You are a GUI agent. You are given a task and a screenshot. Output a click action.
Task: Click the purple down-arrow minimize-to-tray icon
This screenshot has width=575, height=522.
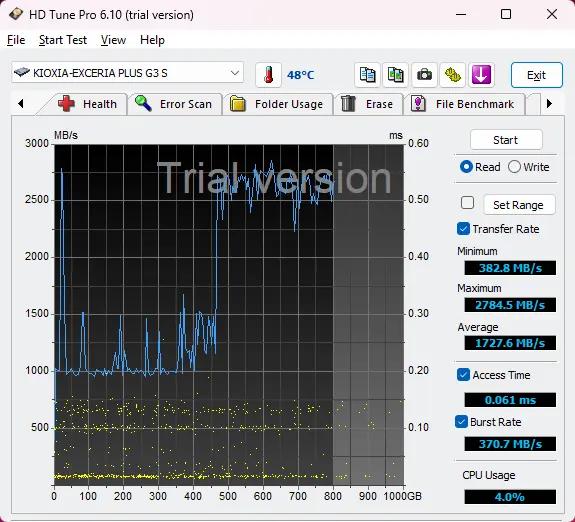[x=481, y=75]
